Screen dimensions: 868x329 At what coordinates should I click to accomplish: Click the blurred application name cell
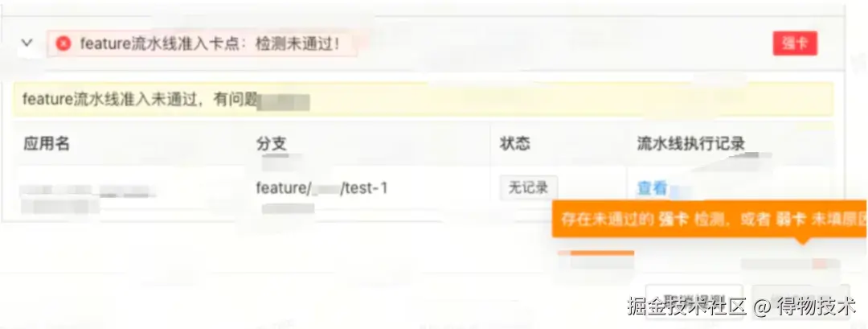pos(88,199)
